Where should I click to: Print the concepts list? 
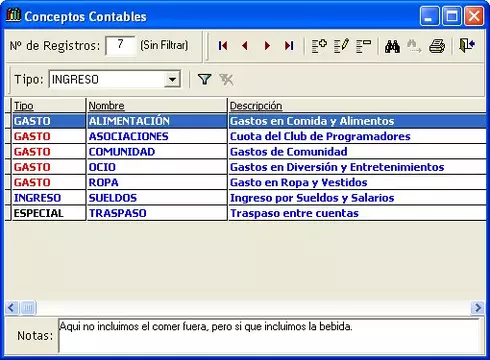[x=437, y=46]
